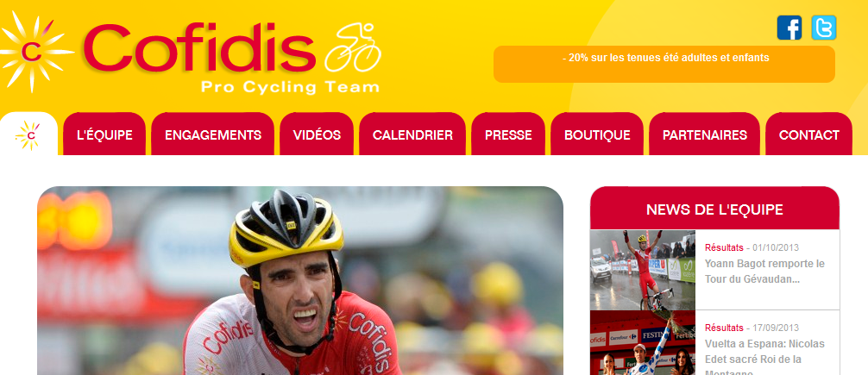Click the Cofidis sun emblem in header

tap(35, 51)
